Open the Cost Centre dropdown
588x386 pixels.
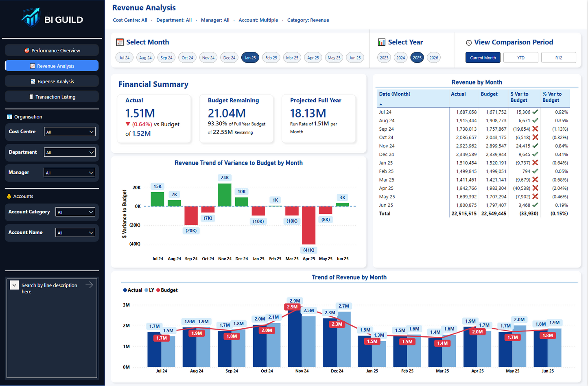point(70,132)
